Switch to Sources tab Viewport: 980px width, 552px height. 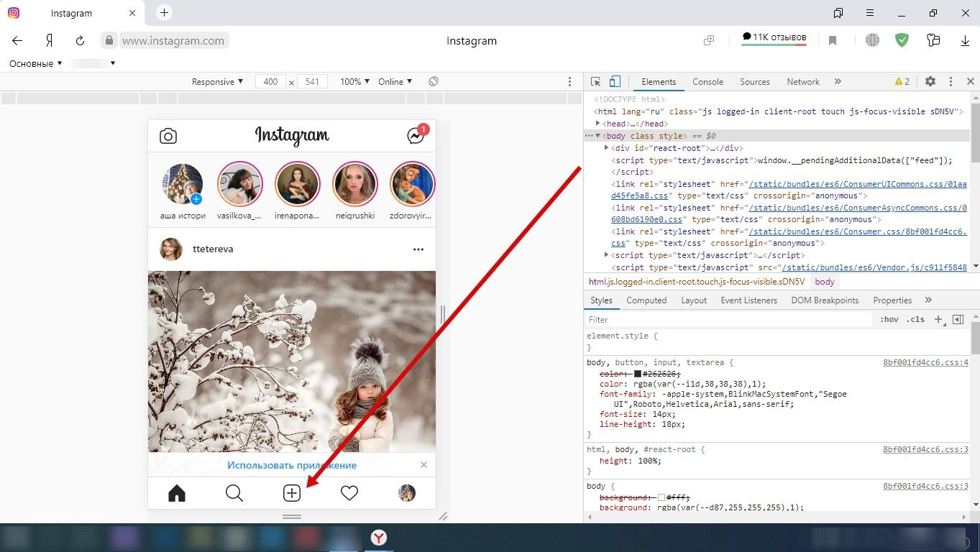(x=755, y=81)
